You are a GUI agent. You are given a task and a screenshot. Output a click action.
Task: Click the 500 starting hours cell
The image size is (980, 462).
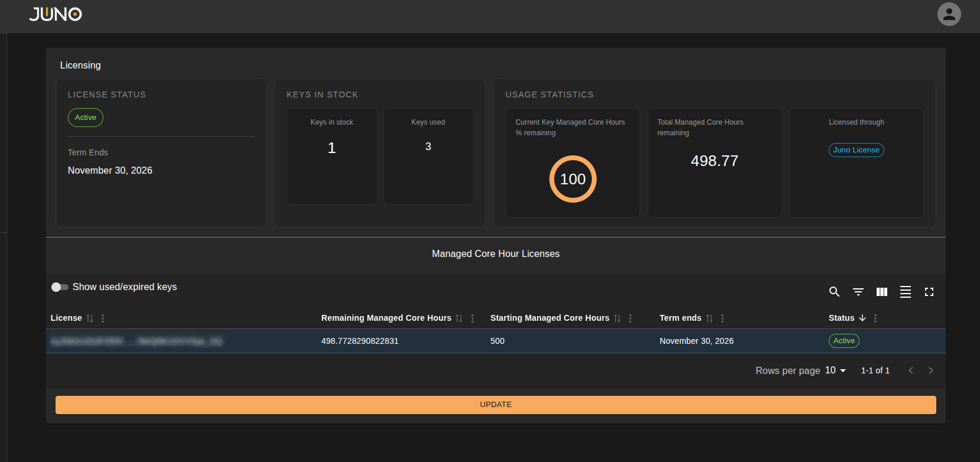[497, 341]
